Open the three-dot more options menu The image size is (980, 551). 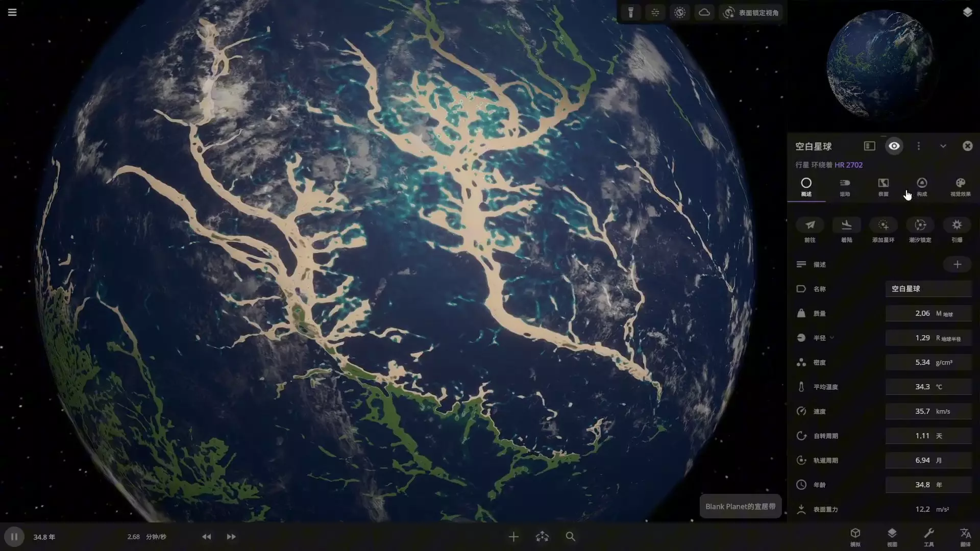click(918, 146)
